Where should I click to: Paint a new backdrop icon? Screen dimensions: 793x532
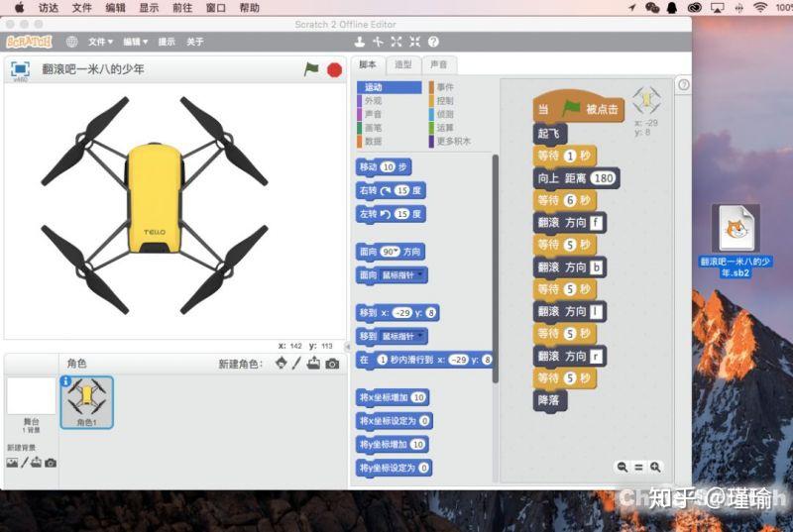pos(24,463)
